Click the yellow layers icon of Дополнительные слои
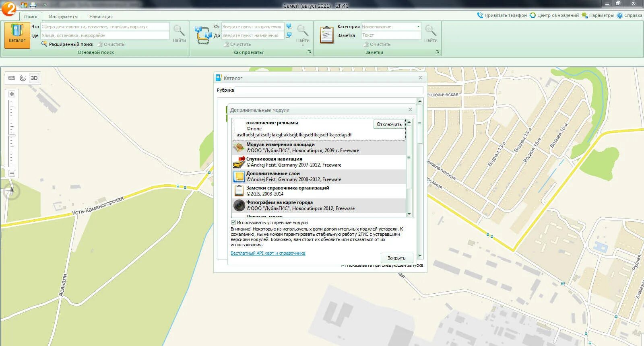 (239, 177)
